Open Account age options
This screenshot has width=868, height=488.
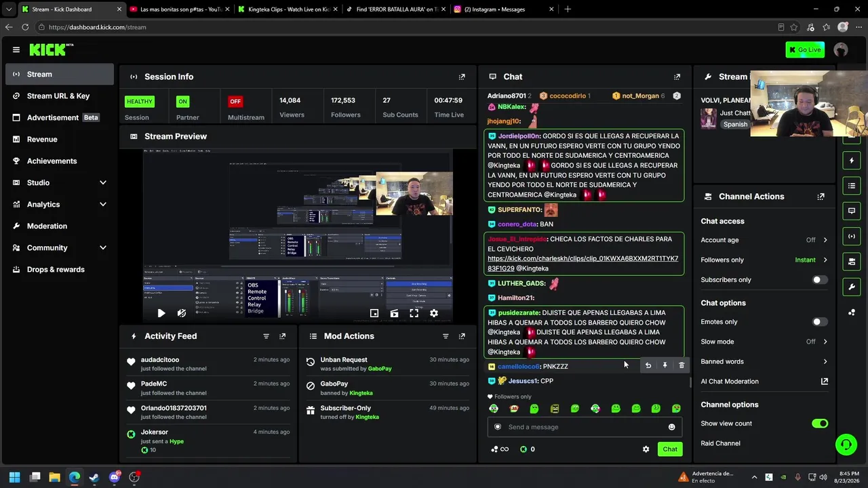[x=764, y=240]
